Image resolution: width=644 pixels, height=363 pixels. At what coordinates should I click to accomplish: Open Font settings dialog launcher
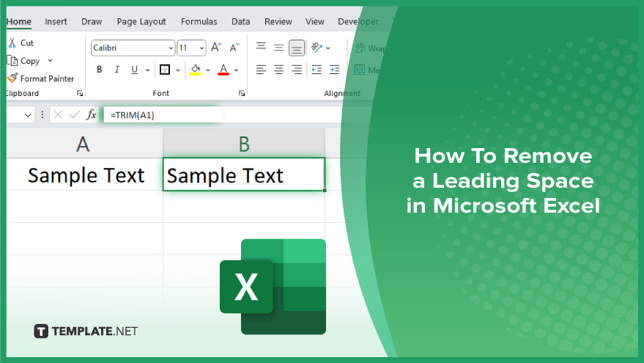coord(242,93)
